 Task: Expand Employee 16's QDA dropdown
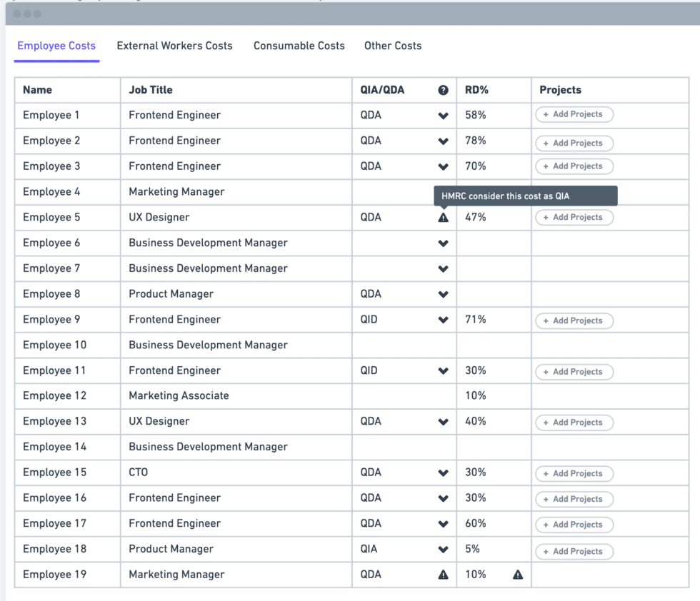(443, 498)
